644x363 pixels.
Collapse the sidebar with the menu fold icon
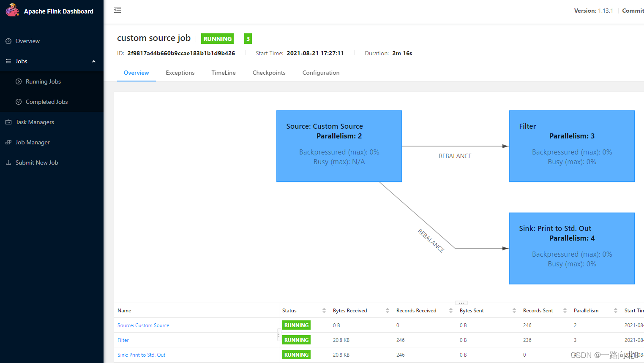[x=117, y=10]
